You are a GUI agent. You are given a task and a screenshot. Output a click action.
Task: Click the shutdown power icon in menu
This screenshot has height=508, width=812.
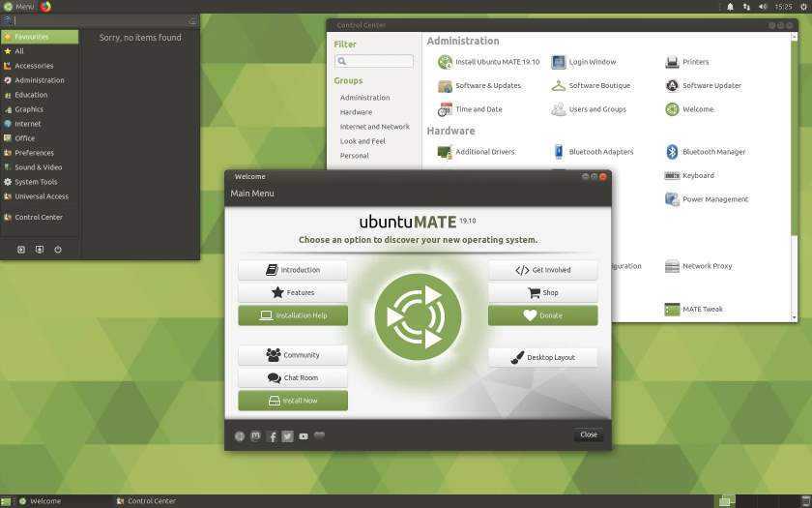point(58,250)
